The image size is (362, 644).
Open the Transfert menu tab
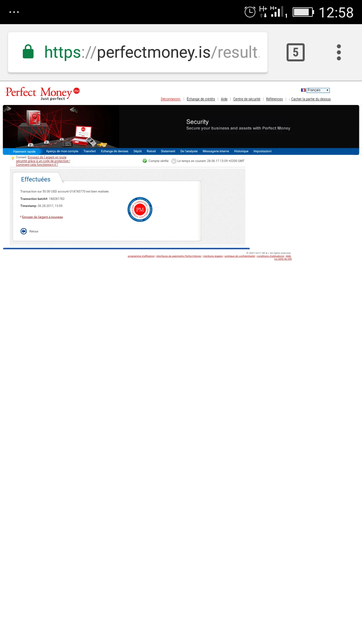[89, 151]
